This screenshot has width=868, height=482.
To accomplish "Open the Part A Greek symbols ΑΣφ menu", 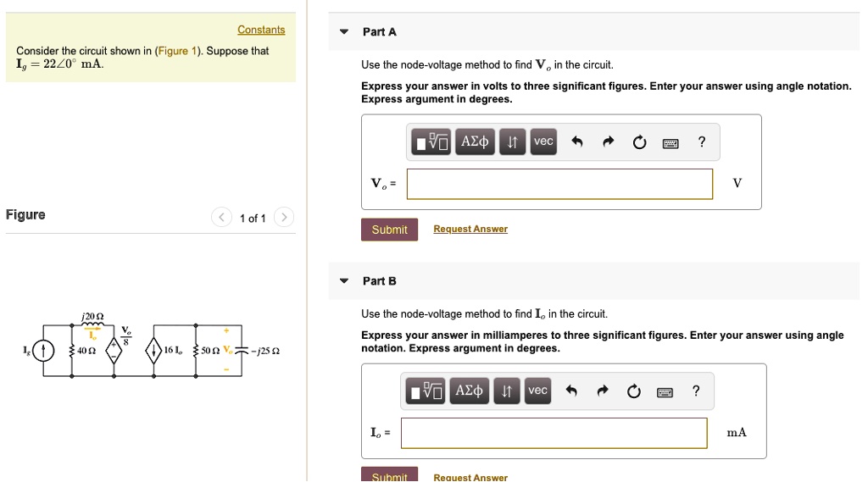I will point(475,142).
